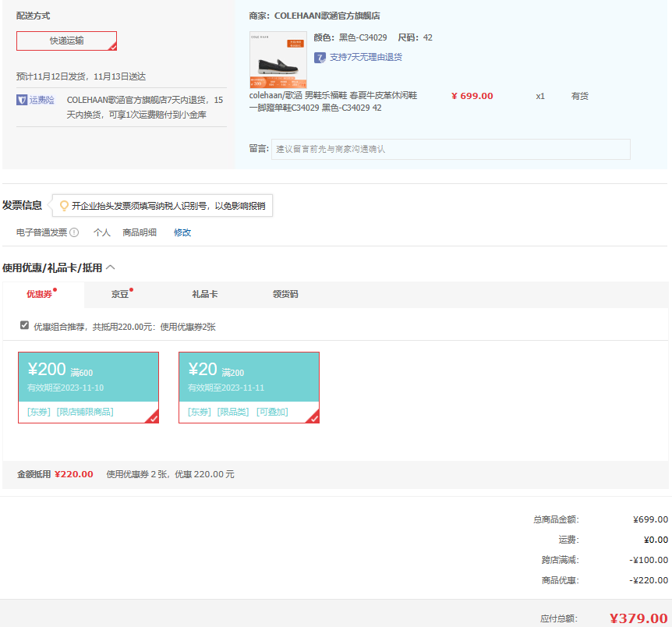Click the ¥ 699.00 product price

472,96
